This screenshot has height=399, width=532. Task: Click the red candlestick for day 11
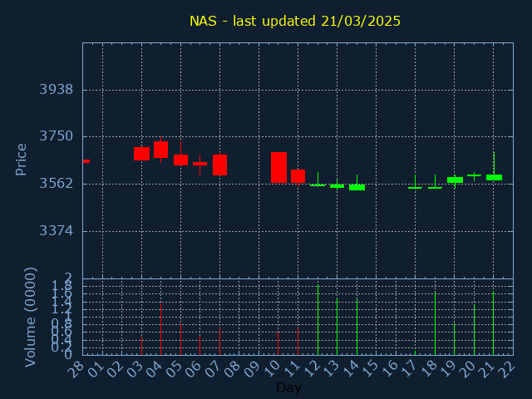coord(298,176)
